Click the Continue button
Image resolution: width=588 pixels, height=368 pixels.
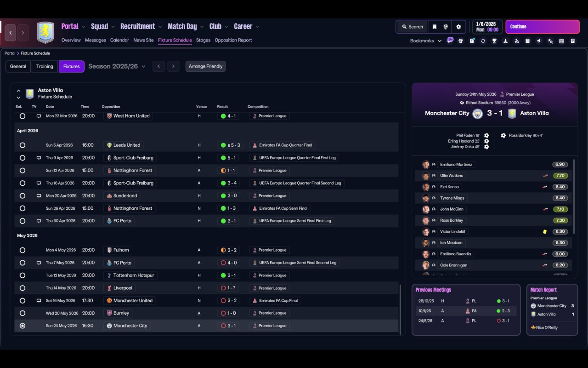(543, 27)
